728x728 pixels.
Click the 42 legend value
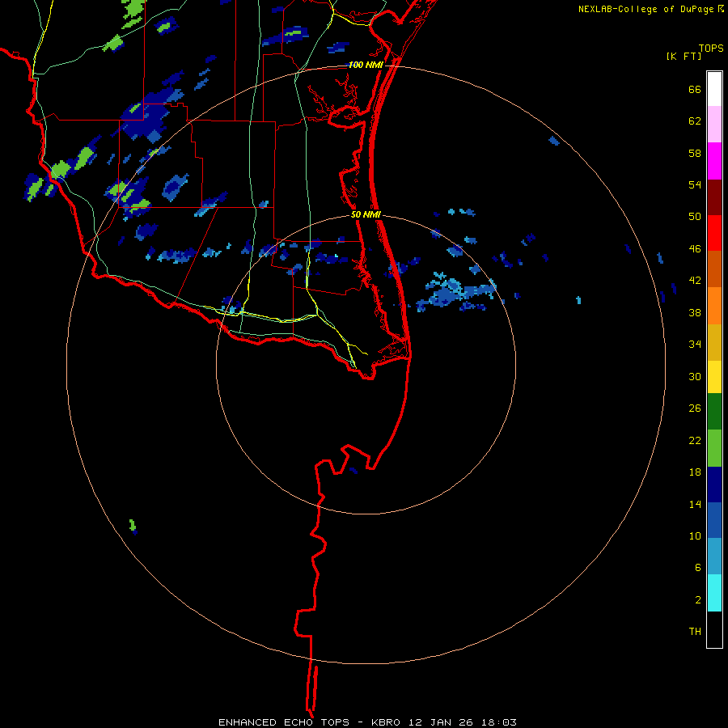[x=695, y=281]
